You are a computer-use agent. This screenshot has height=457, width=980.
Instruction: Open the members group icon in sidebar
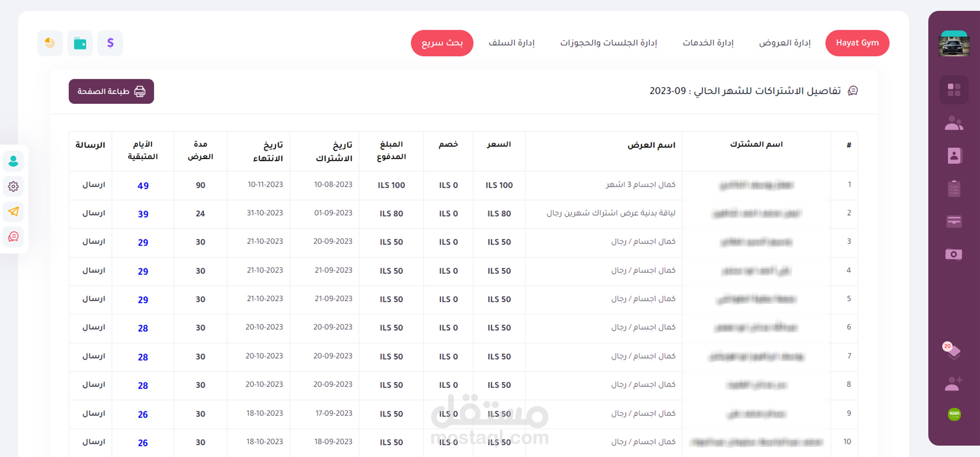coord(953,123)
